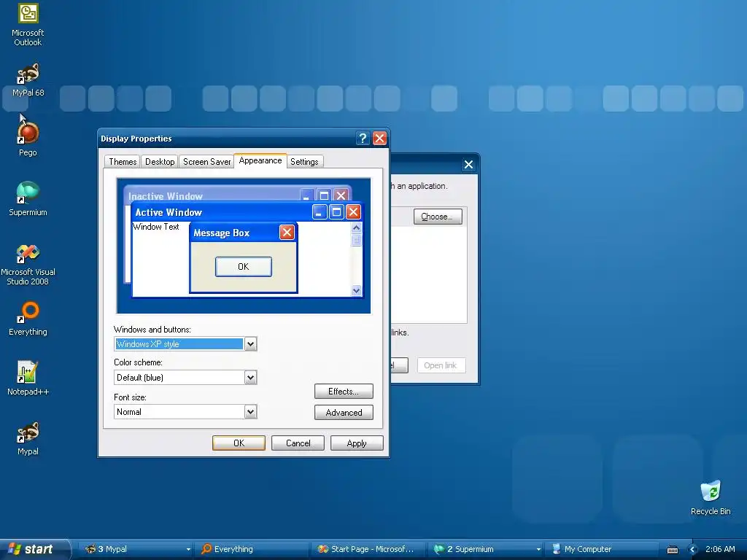Screen dimensions: 747x560
Task: Click the taskbar clock showing 2:06 AM
Action: click(x=720, y=549)
